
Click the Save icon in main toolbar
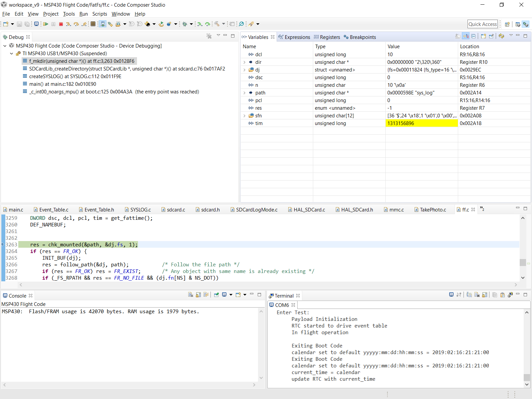point(19,24)
